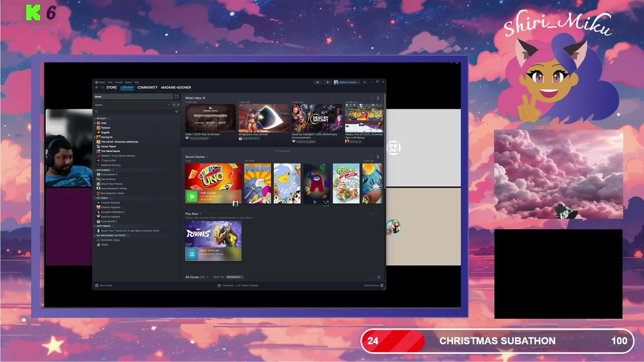Go back with the Steam back arrow

tap(97, 87)
